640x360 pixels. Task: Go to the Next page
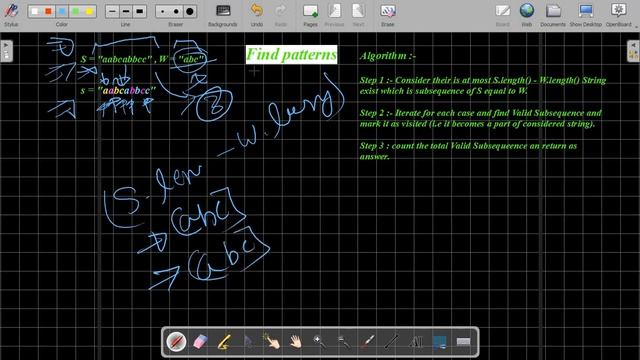358,15
